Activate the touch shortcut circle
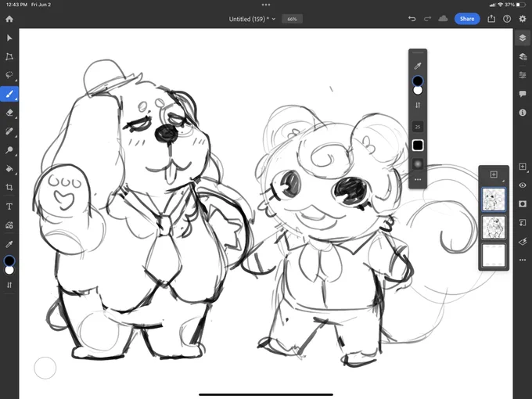This screenshot has height=399, width=532. pyautogui.click(x=45, y=368)
